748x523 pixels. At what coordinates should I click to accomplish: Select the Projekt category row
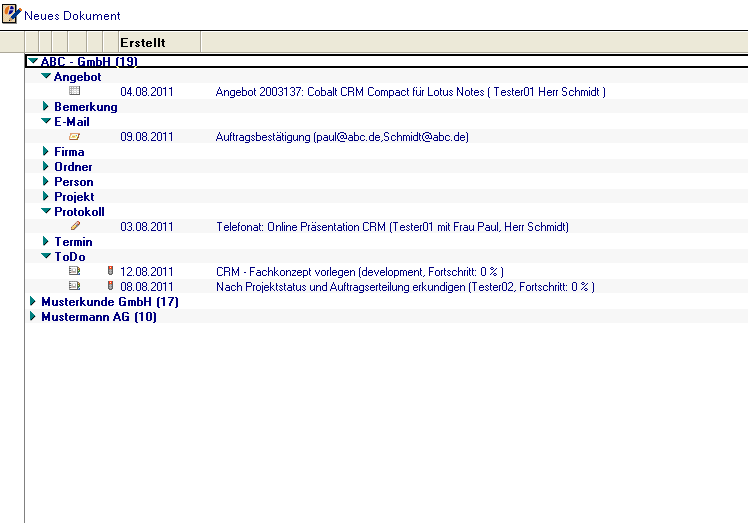coord(74,197)
